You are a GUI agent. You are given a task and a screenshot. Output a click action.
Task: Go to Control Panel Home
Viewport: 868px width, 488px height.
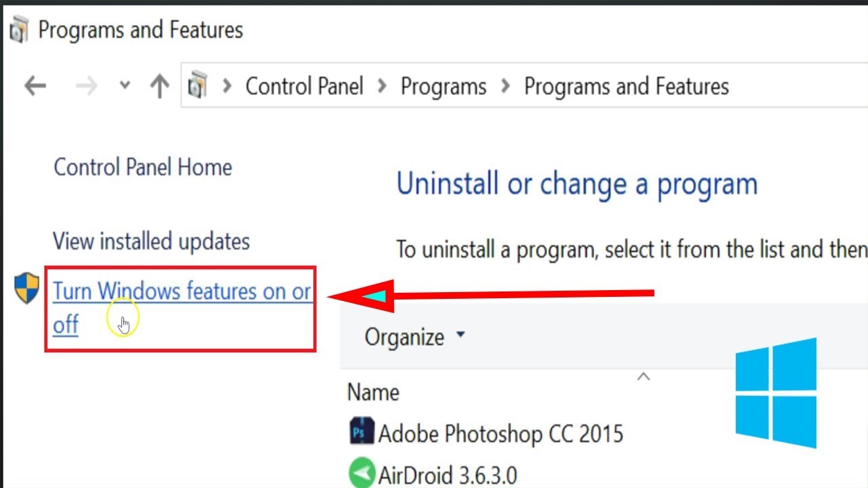[x=142, y=167]
